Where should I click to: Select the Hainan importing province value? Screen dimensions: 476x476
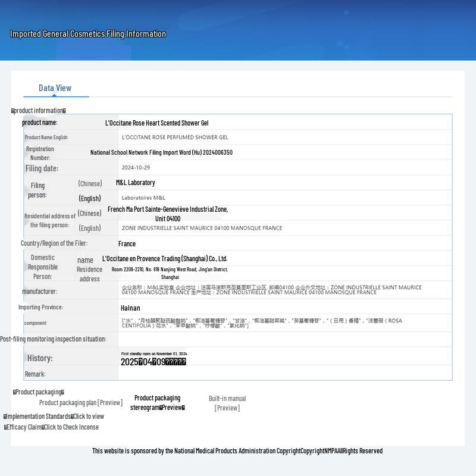coord(130,308)
